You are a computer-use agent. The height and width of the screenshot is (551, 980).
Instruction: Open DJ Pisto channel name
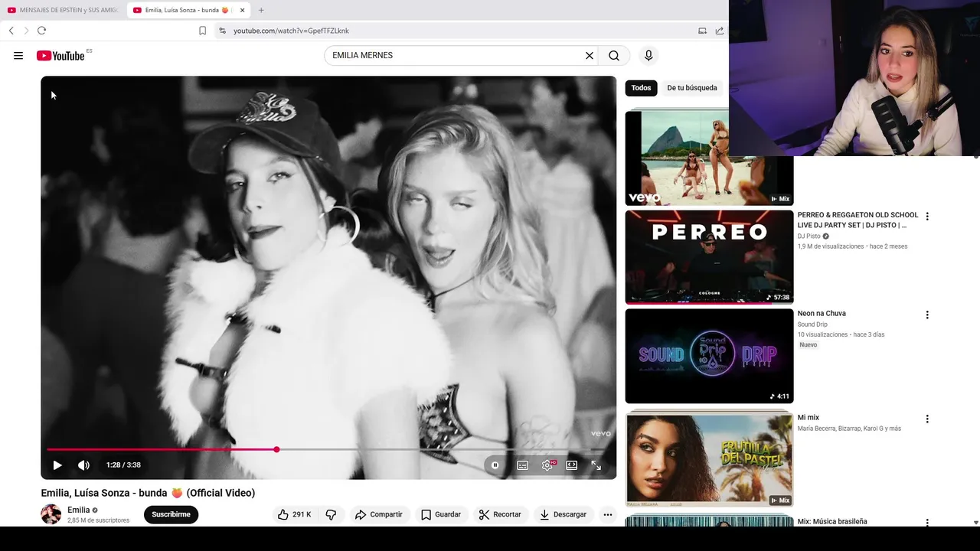pyautogui.click(x=809, y=236)
